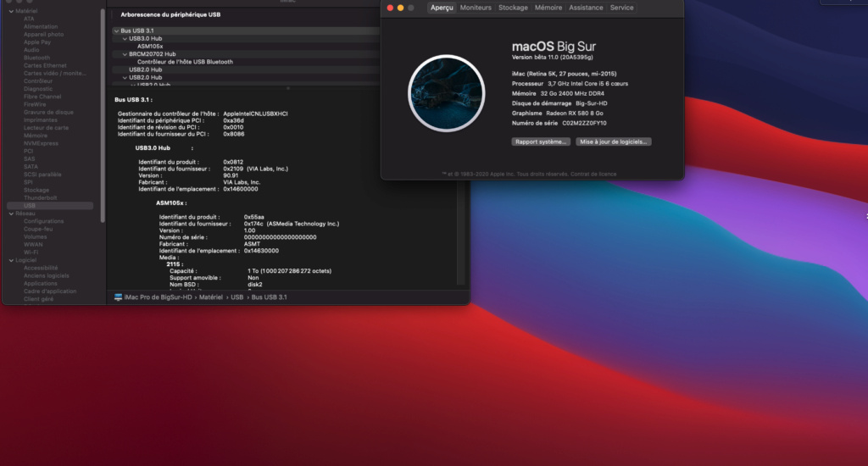Select Fibre Channel in the sidebar
Screen dimensions: 868x466
click(42, 97)
